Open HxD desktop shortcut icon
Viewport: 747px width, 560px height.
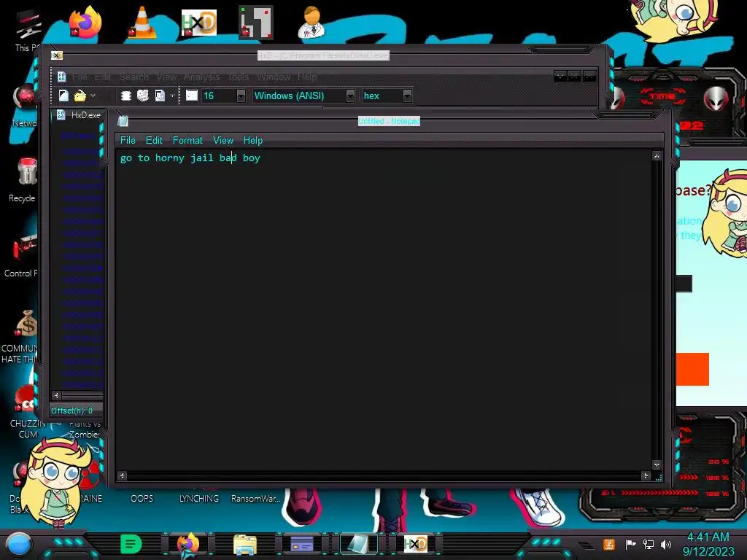click(x=199, y=23)
